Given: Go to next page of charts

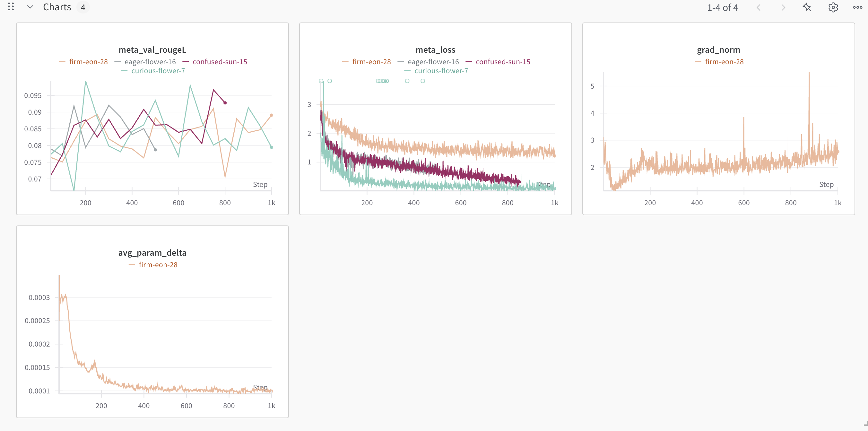Looking at the screenshot, I should pyautogui.click(x=783, y=7).
